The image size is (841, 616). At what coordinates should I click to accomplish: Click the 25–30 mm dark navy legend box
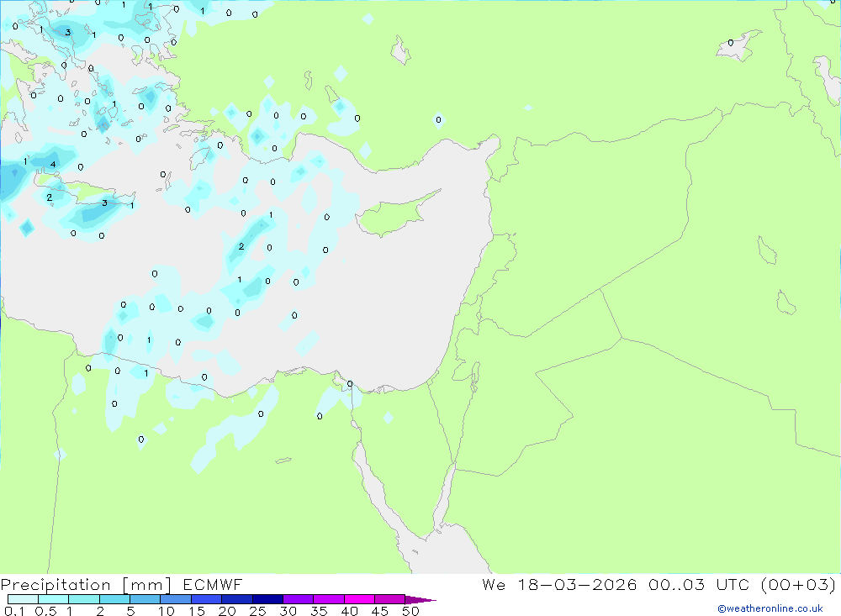[x=267, y=599]
